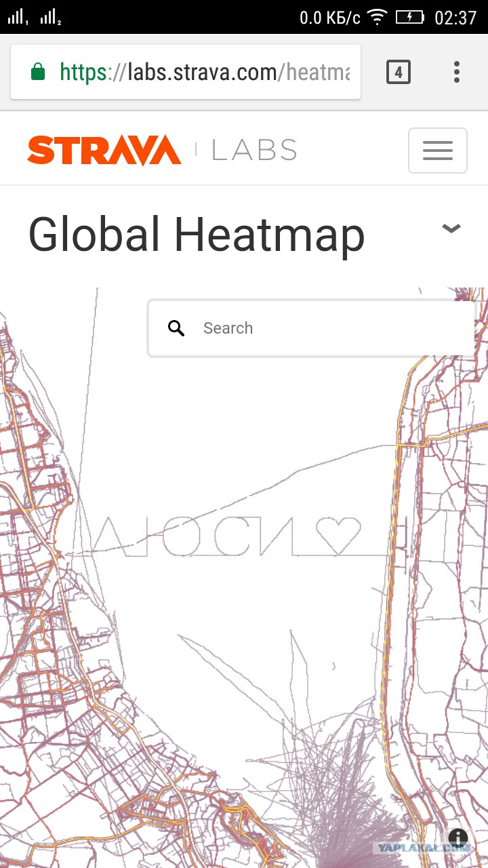The image size is (488, 868).
Task: Tap the first SIM signal strength icon
Action: (x=18, y=17)
